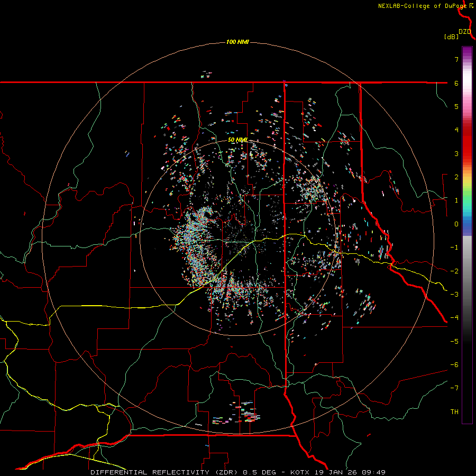The height and width of the screenshot is (476, 476).
Task: Click the TH label below the scale
Action: 454,412
